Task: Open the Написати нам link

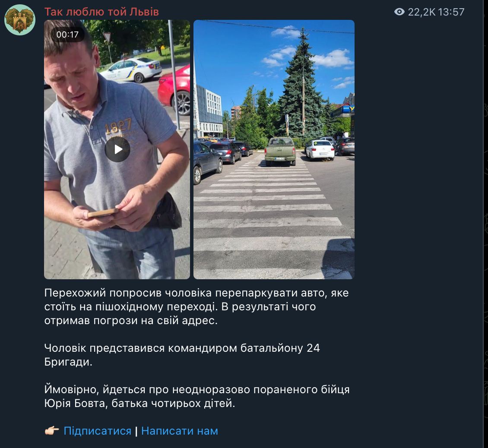Action: (180, 431)
